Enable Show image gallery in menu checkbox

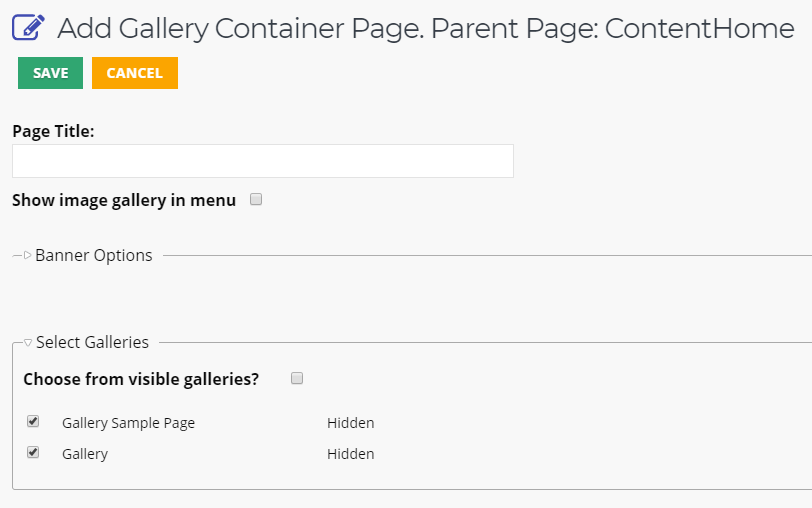[x=256, y=199]
